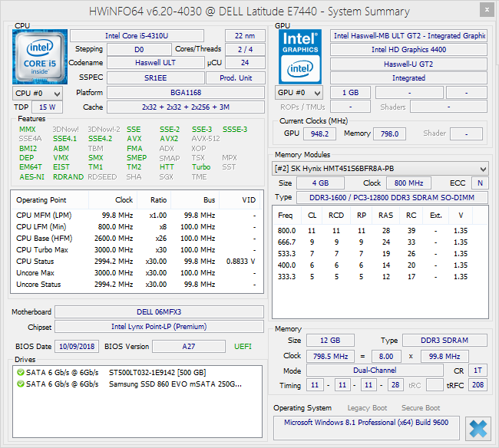Click the green check beside Samsung SSD drive
This screenshot has width=499, height=448.
click(x=20, y=384)
